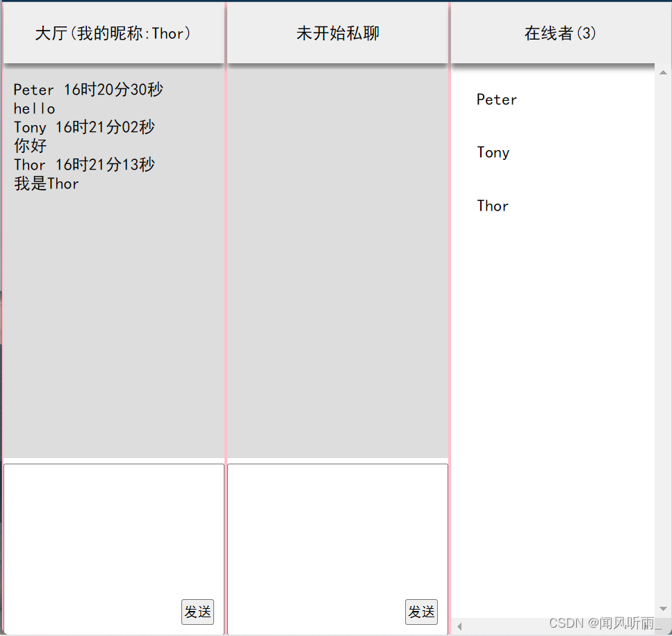Select Thor in the online users list

(x=493, y=206)
